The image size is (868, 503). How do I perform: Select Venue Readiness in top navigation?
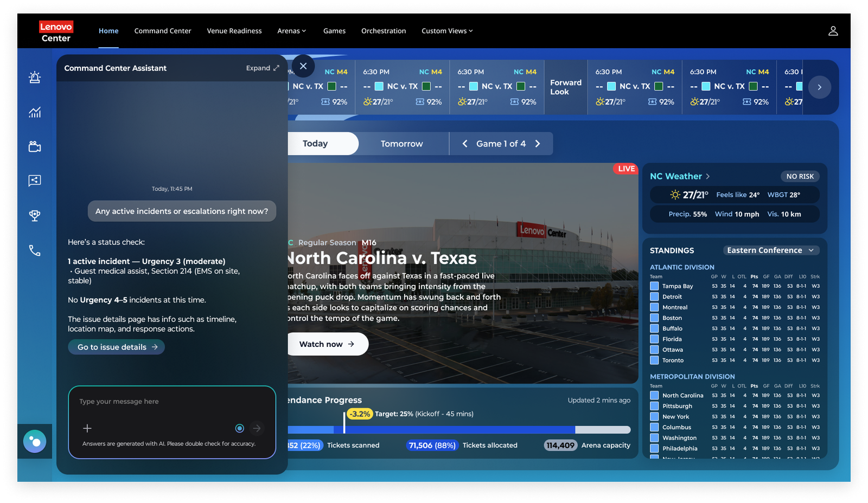(234, 31)
